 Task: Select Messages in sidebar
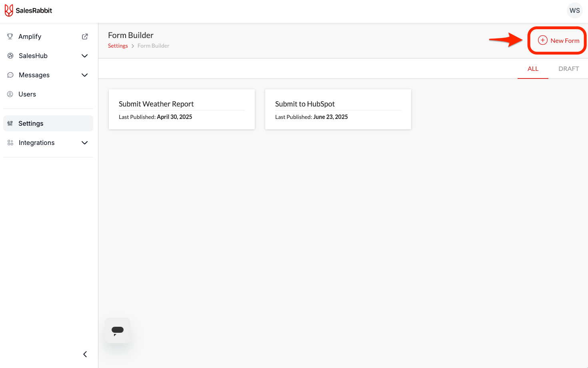tap(48, 75)
